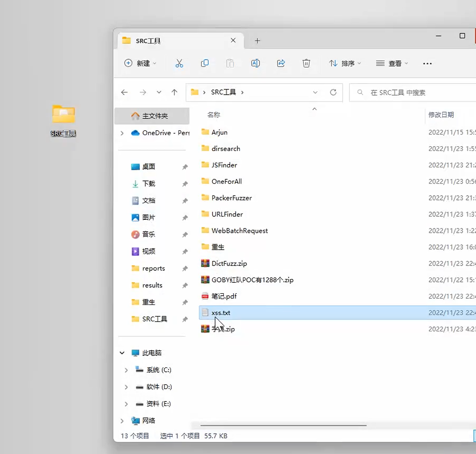Image resolution: width=476 pixels, height=454 pixels.
Task: Sort by the 名称 column header
Action: click(x=214, y=115)
